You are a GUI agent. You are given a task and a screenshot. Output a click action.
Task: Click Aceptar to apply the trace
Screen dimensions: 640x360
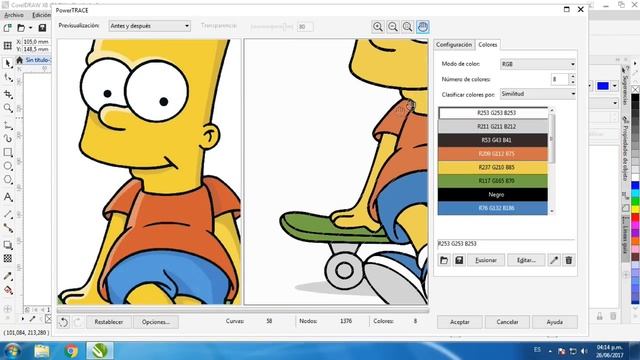(x=460, y=322)
